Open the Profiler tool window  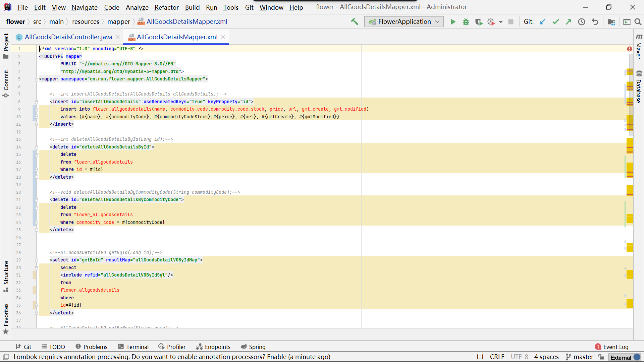[172, 347]
